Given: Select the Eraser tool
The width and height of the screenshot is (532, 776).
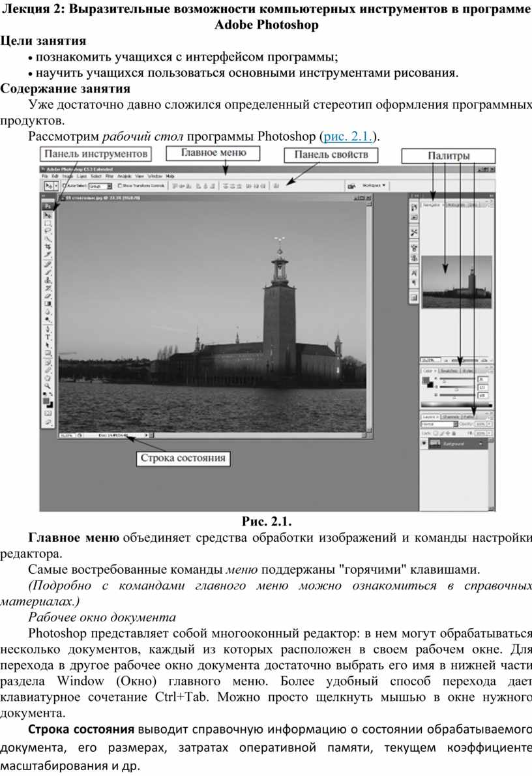Looking at the screenshot, I should click(48, 295).
